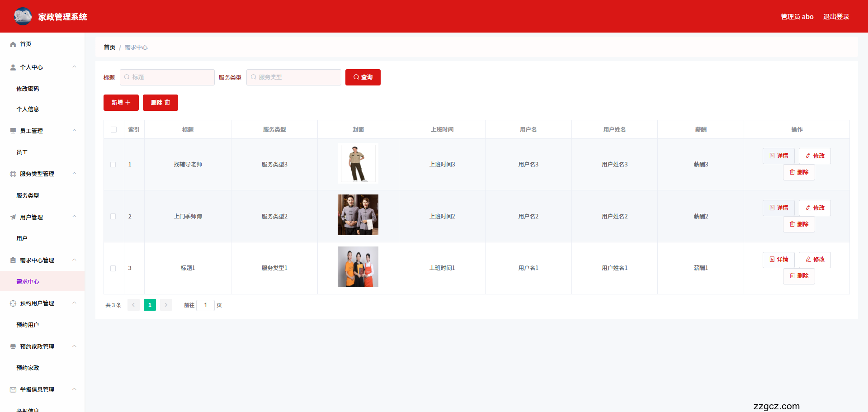Image resolution: width=868 pixels, height=412 pixels.
Task: Check the checkbox for row 找辅导老师
Action: click(113, 165)
